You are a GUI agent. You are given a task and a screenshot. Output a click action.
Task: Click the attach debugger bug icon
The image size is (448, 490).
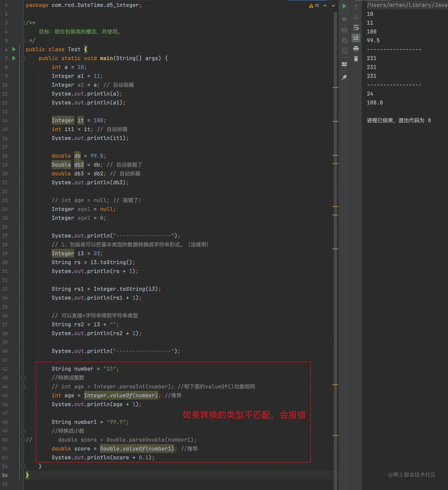coord(344,40)
